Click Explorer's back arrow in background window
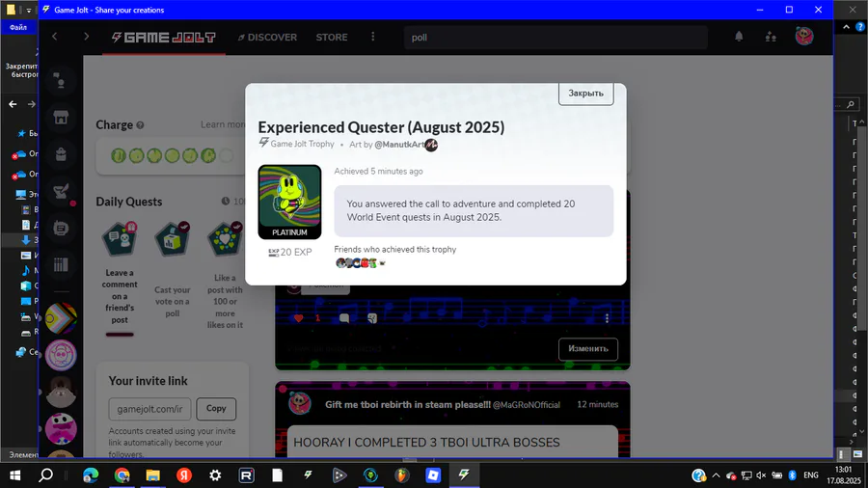868x488 pixels. pos(13,104)
